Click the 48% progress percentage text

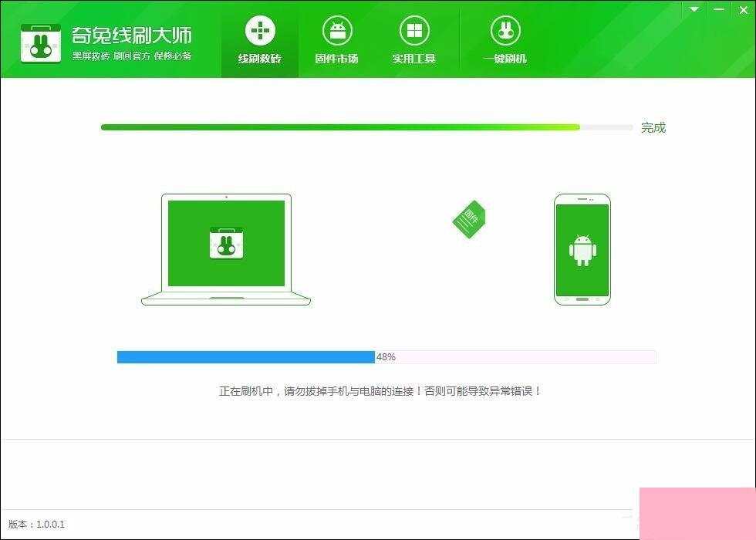386,356
